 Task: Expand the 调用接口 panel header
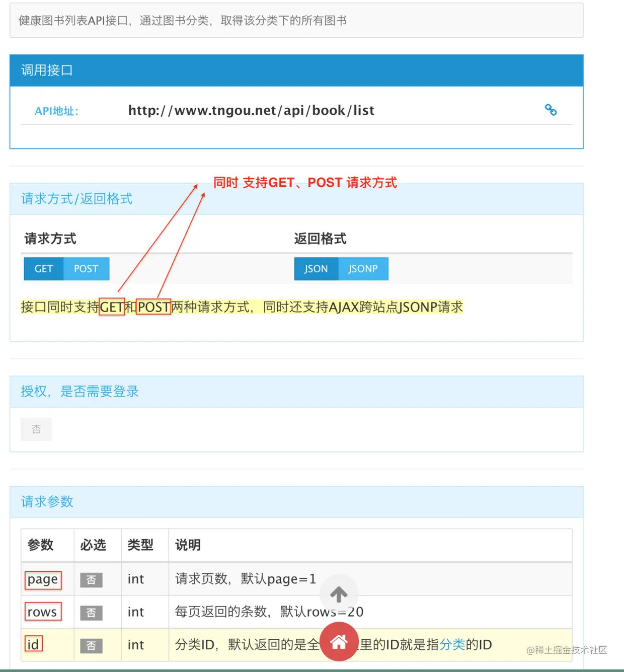(x=47, y=70)
